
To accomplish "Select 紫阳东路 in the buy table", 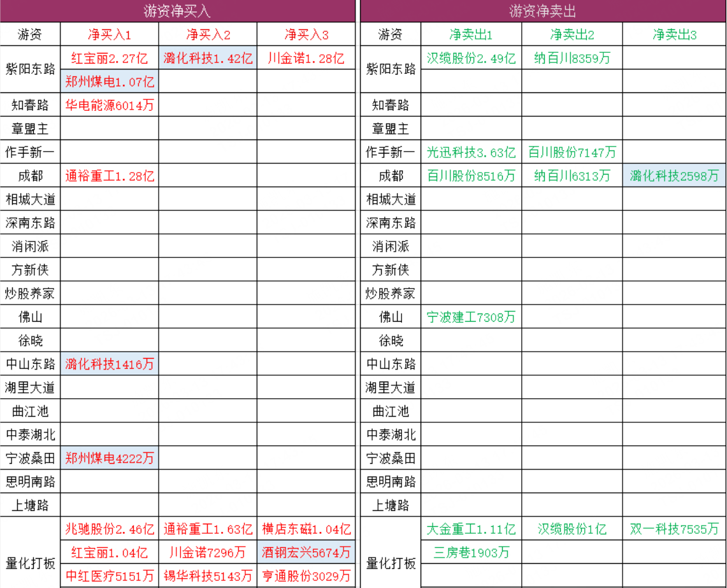I will (x=30, y=69).
